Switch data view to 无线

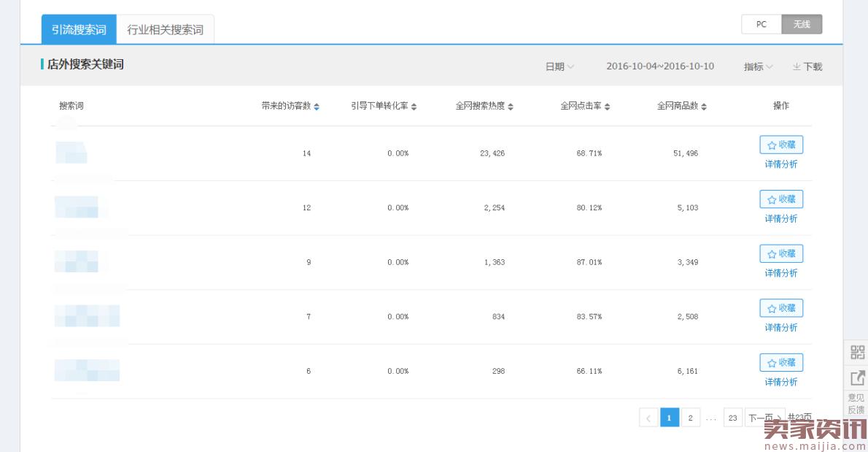tap(802, 24)
